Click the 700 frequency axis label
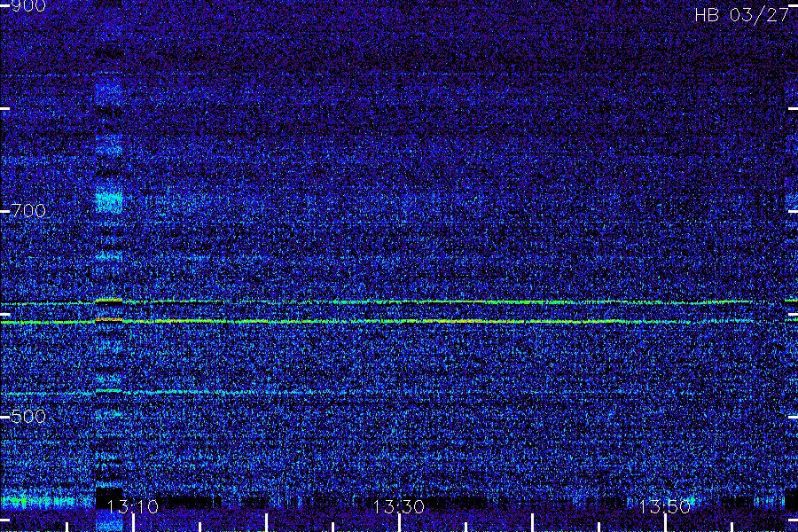798x532 pixels. pyautogui.click(x=28, y=211)
